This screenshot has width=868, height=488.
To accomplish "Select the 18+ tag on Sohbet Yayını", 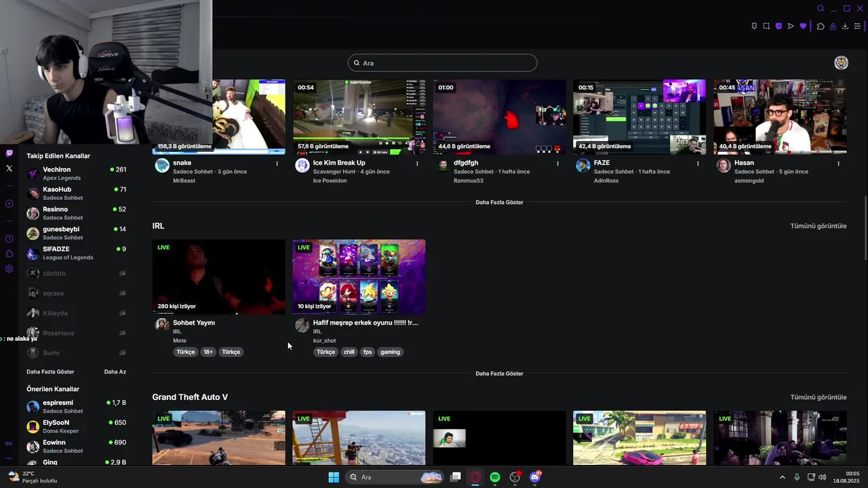I will point(208,352).
